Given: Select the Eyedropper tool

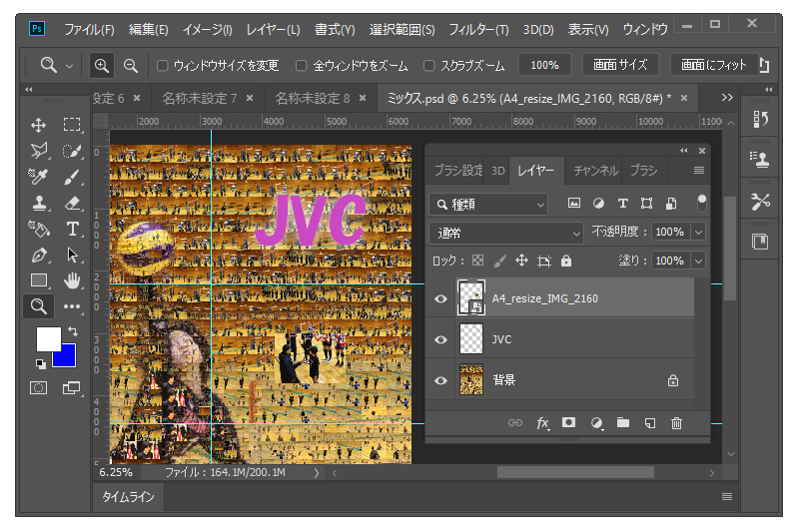Looking at the screenshot, I should [x=39, y=177].
